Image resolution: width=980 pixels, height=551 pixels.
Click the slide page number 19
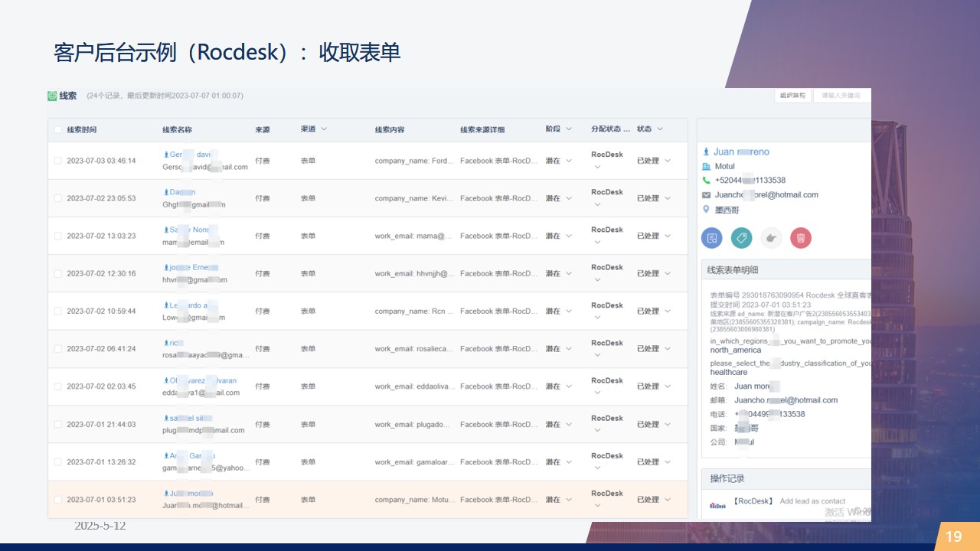pos(953,537)
